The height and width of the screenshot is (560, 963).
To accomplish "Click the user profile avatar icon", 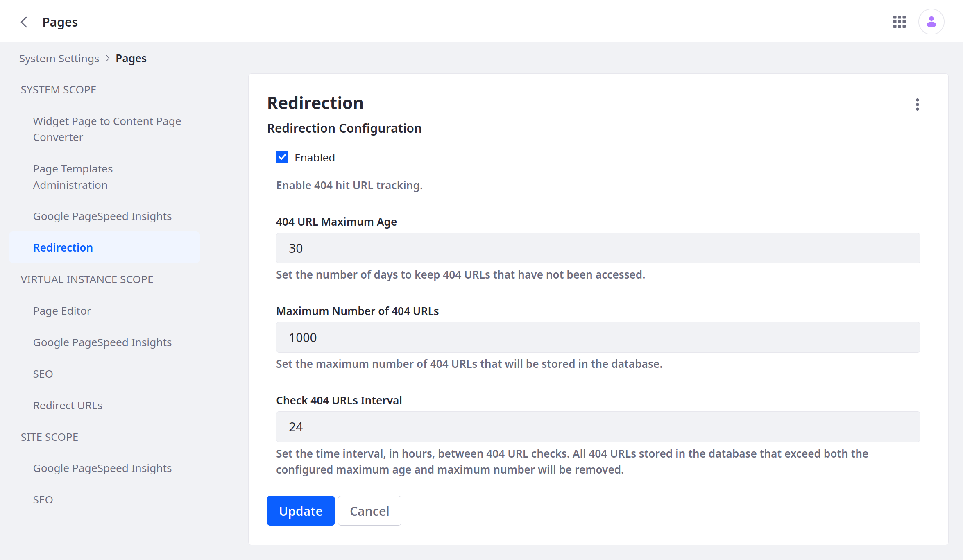I will tap(931, 21).
